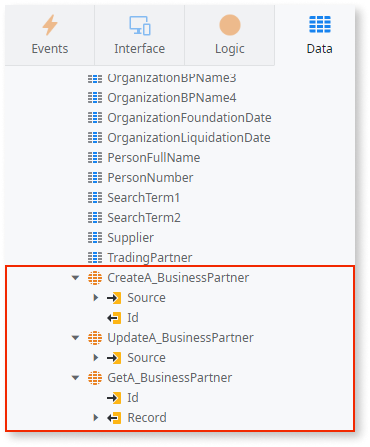Click the attribute icon beside PersonFullName
Image resolution: width=370 pixels, height=447 pixels.
tap(95, 158)
